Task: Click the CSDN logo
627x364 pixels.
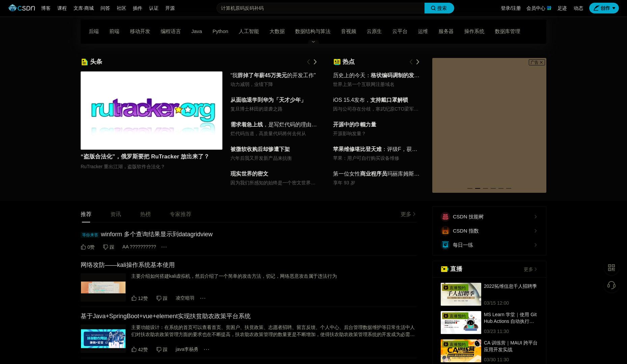Action: [x=22, y=8]
